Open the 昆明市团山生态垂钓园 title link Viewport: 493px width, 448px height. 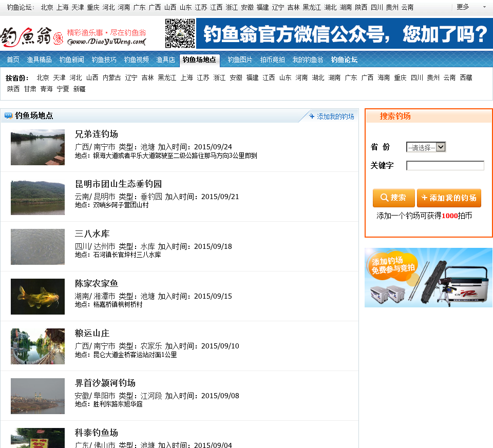point(118,184)
